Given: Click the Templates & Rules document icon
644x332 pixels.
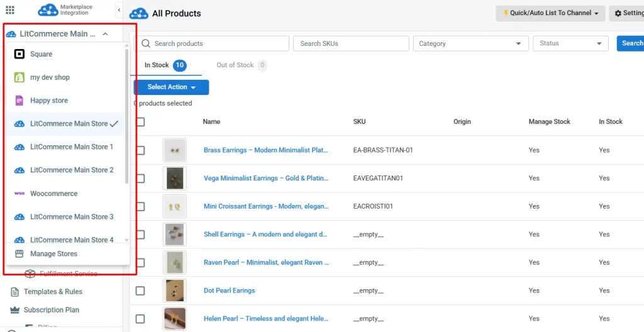Looking at the screenshot, I should (15, 292).
